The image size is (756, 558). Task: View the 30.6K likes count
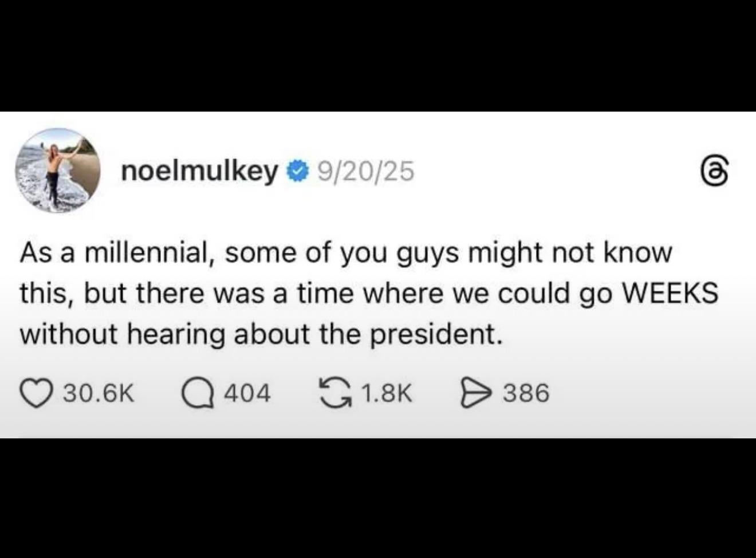[99, 393]
